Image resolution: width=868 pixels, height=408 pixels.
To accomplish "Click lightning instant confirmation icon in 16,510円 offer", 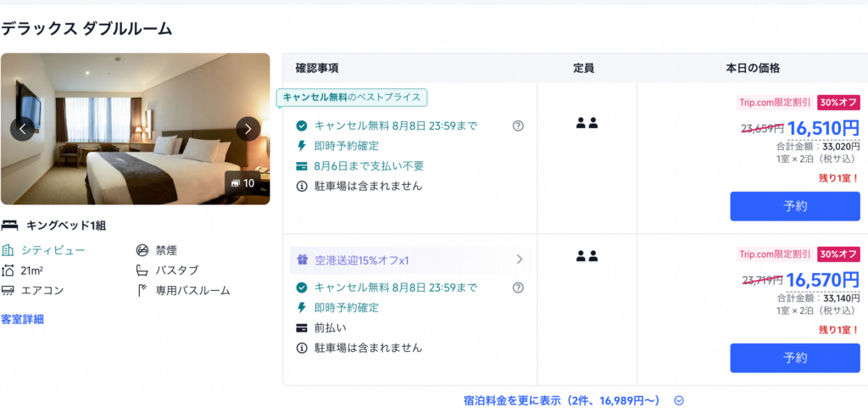I will [x=302, y=146].
